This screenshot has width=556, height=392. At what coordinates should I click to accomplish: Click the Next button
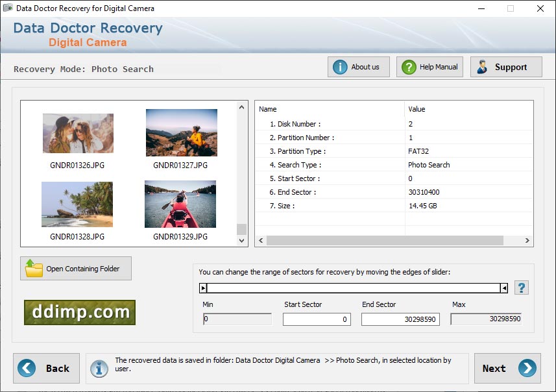pyautogui.click(x=507, y=368)
